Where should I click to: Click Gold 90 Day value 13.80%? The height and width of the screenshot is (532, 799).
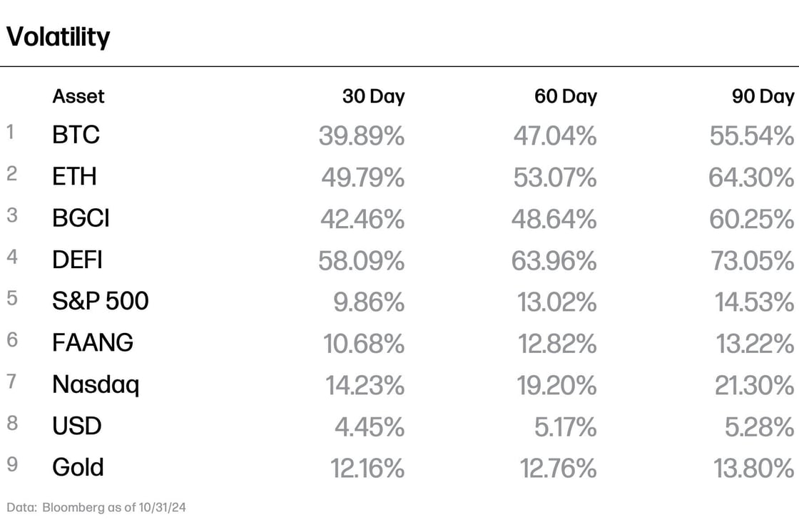[753, 469]
